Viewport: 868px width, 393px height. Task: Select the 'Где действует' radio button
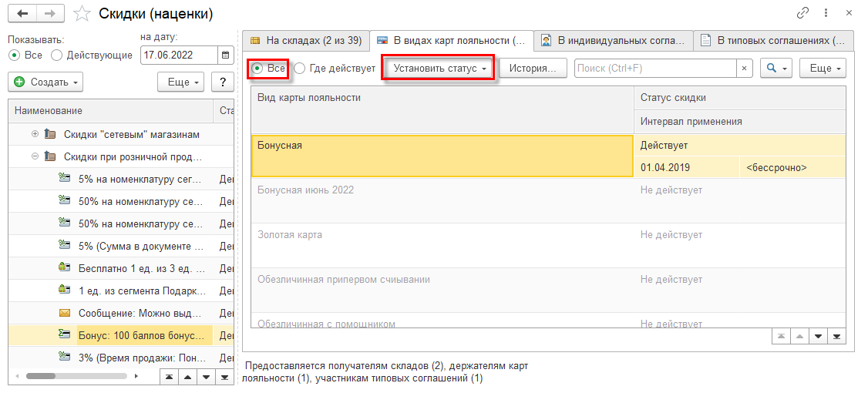[300, 69]
